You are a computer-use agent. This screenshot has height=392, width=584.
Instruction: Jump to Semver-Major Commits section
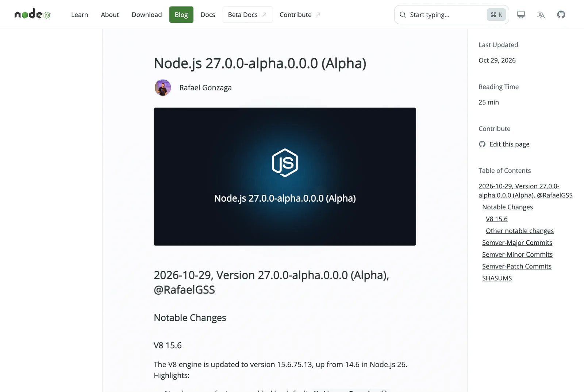(517, 242)
